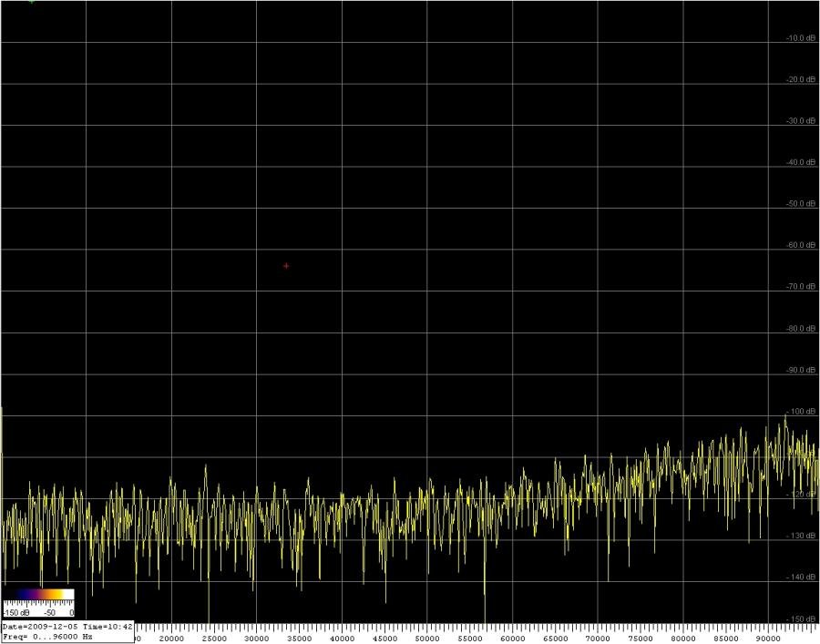Click the -30.0 dB scale label
The image size is (820, 644).
(x=801, y=121)
